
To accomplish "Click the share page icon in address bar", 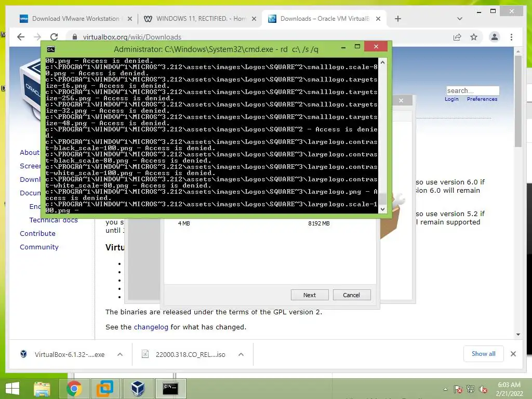I will click(457, 37).
